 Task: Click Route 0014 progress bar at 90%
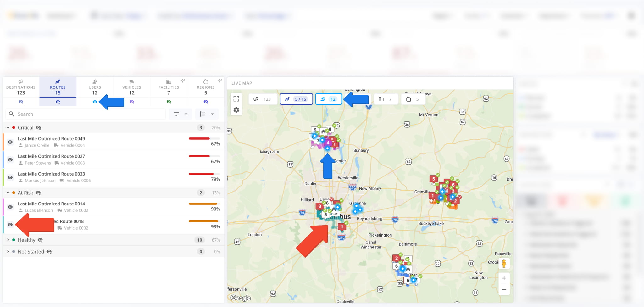point(204,204)
